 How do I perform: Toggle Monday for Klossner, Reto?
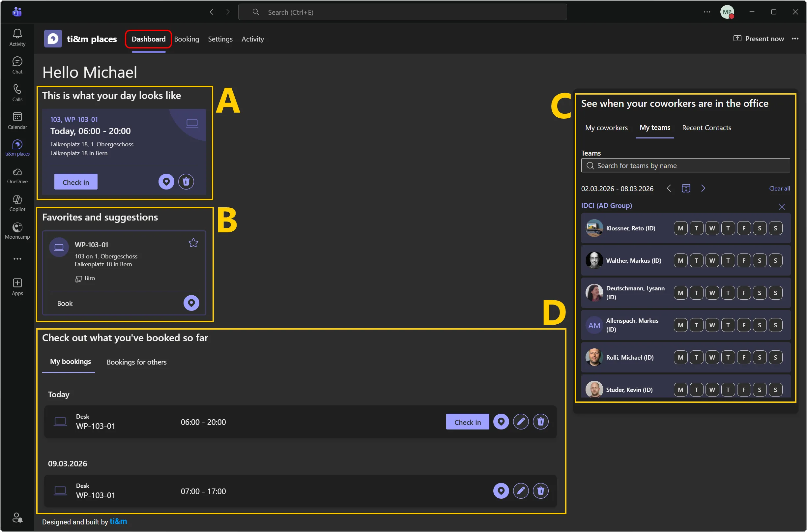coord(680,228)
